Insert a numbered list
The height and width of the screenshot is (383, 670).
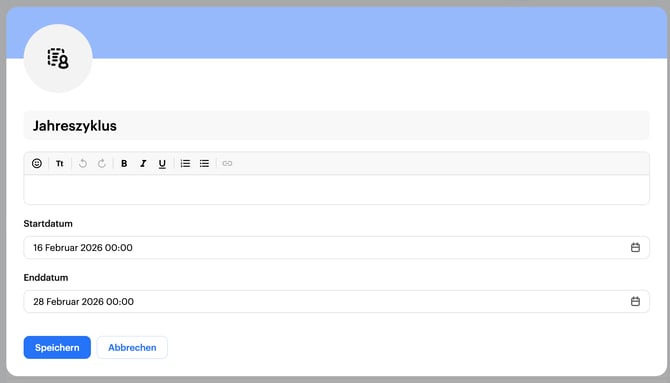pos(185,163)
